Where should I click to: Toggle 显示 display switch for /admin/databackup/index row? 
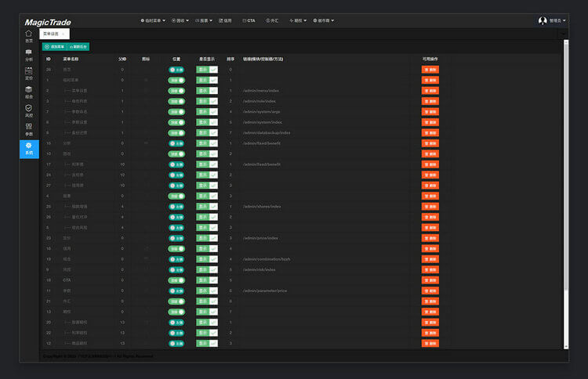(x=207, y=133)
